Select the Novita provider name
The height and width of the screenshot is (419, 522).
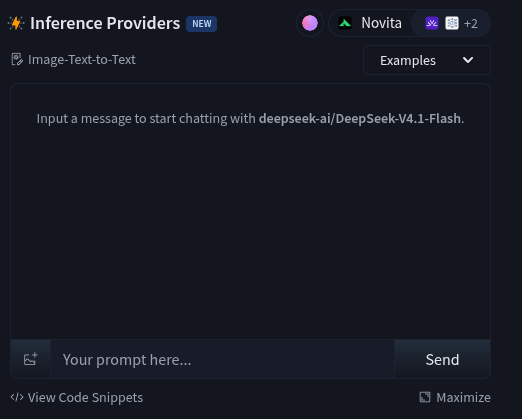381,23
